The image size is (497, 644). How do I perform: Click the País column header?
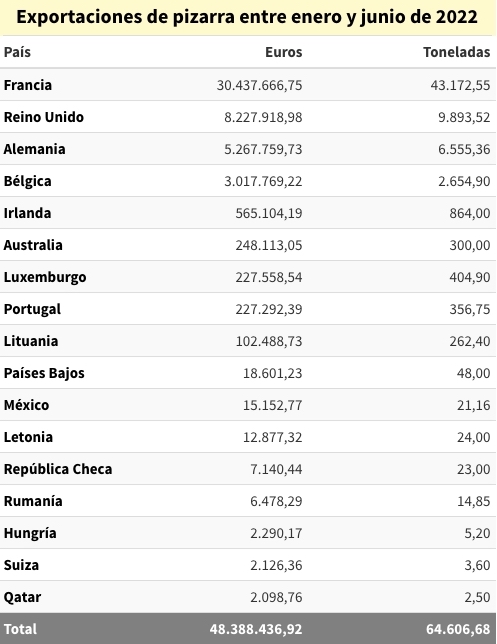(17, 52)
